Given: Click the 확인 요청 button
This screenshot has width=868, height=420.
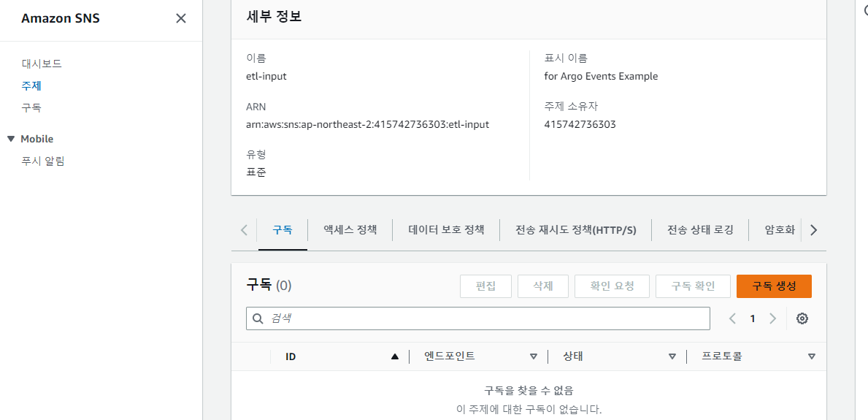Looking at the screenshot, I should tap(612, 286).
